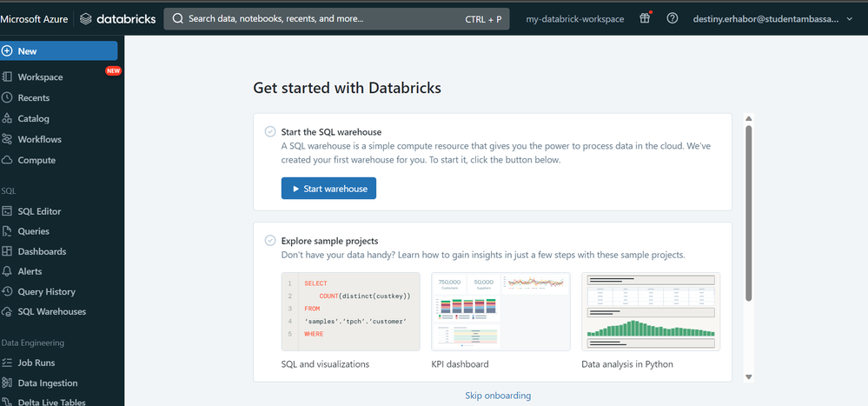Open the Query History clock icon
Viewport: 868px width, 406px height.
pos(7,291)
